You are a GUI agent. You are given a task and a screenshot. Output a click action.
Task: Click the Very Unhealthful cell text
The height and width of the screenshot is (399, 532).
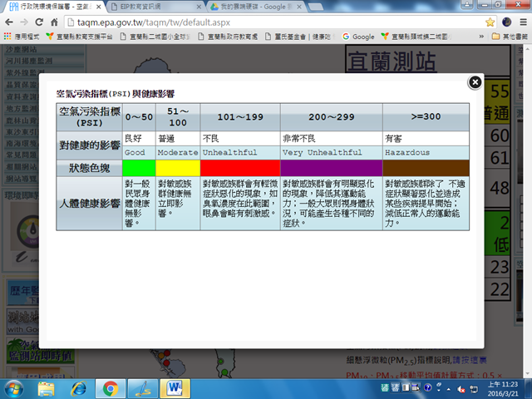[323, 153]
